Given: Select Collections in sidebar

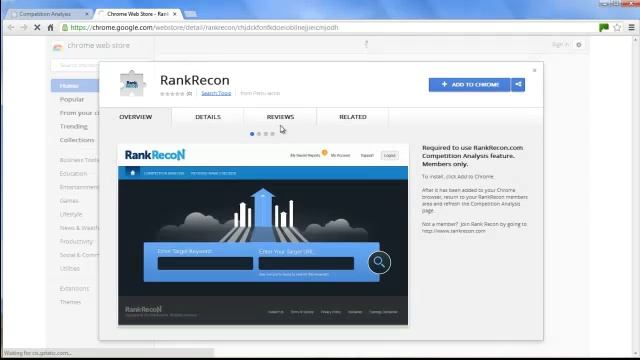Looking at the screenshot, I should click(x=77, y=140).
